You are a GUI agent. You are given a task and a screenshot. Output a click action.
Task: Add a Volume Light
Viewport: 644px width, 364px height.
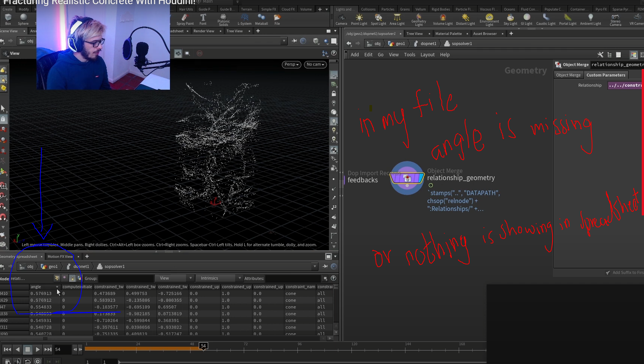[x=443, y=20]
